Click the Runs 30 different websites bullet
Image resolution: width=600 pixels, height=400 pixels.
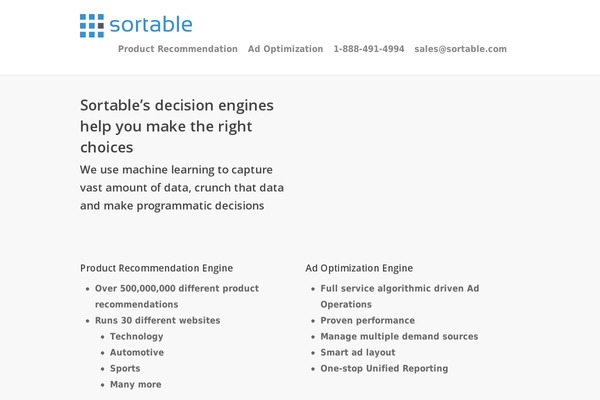(x=157, y=320)
